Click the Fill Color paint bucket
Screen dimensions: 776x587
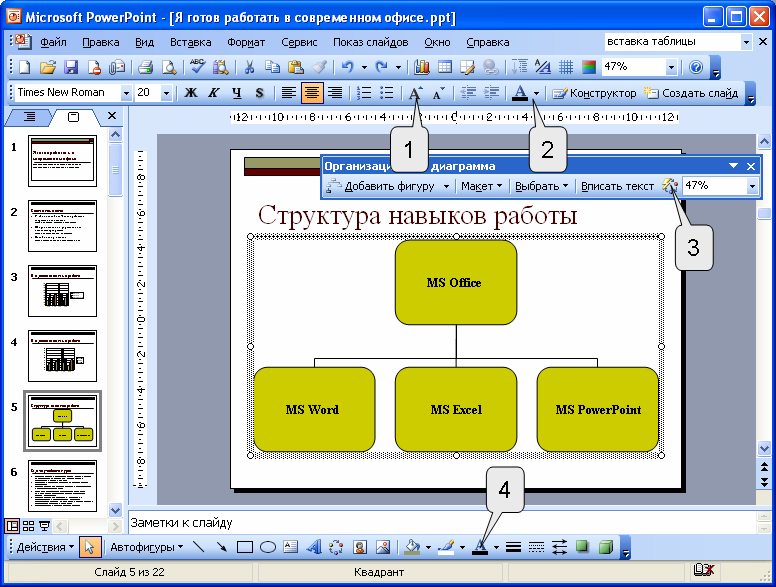tap(412, 547)
